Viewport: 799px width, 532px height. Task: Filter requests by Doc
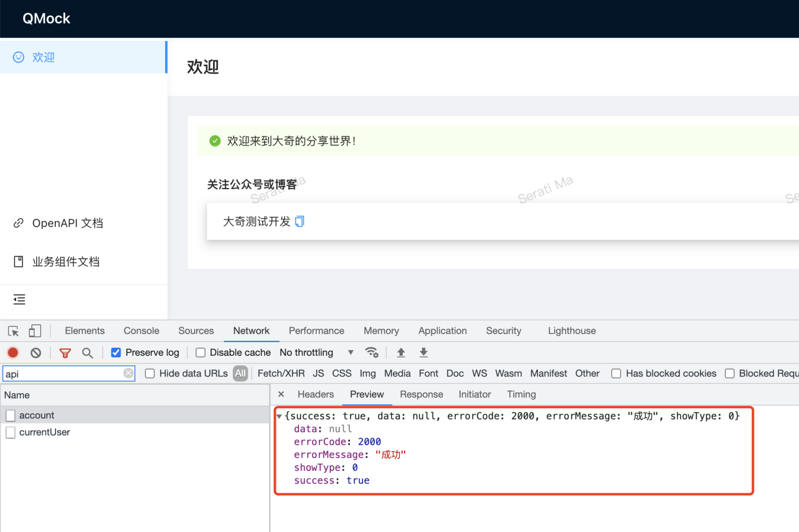(455, 373)
